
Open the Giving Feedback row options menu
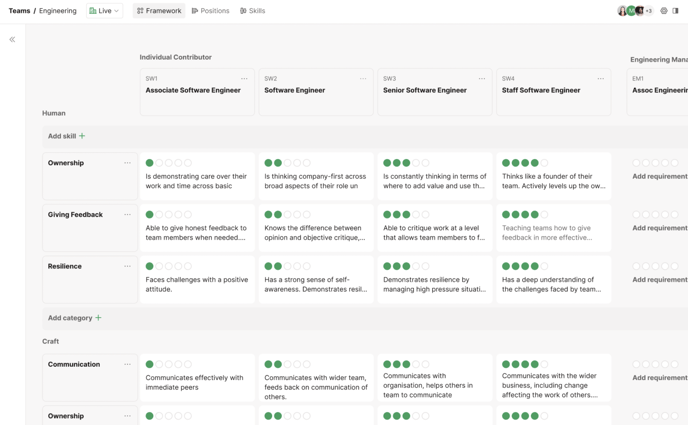[x=127, y=215]
